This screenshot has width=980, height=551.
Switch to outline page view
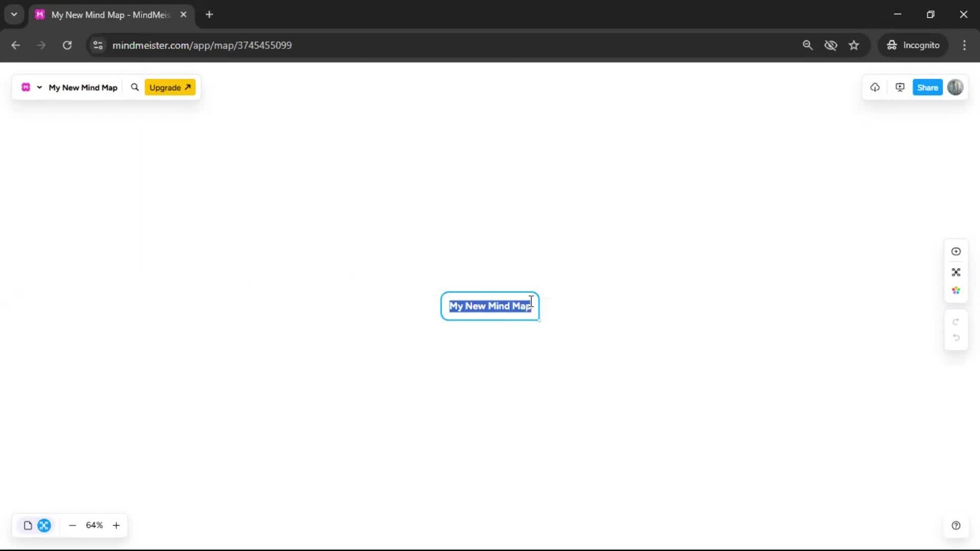coord(28,525)
